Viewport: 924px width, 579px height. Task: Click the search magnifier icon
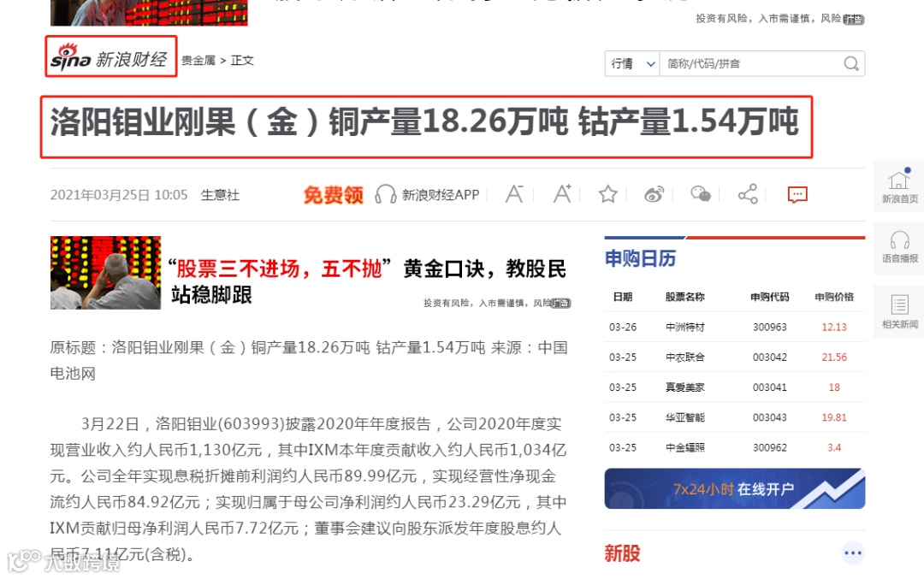tap(851, 63)
